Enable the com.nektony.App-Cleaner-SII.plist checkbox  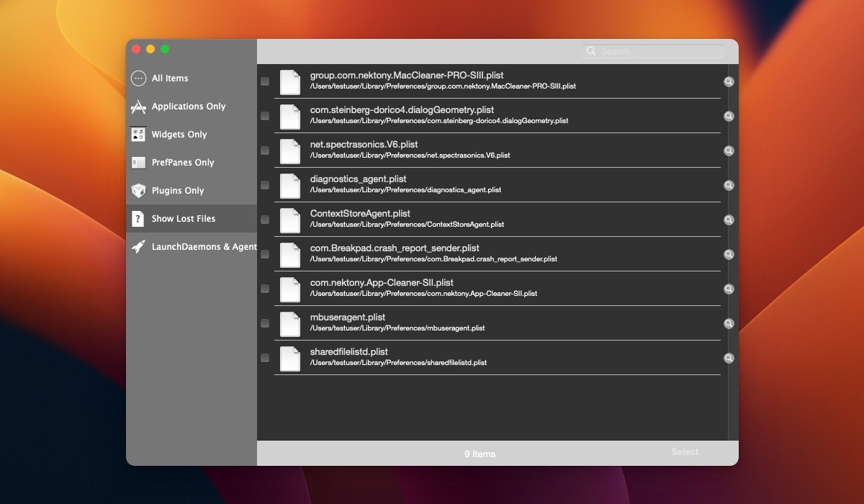click(x=265, y=289)
